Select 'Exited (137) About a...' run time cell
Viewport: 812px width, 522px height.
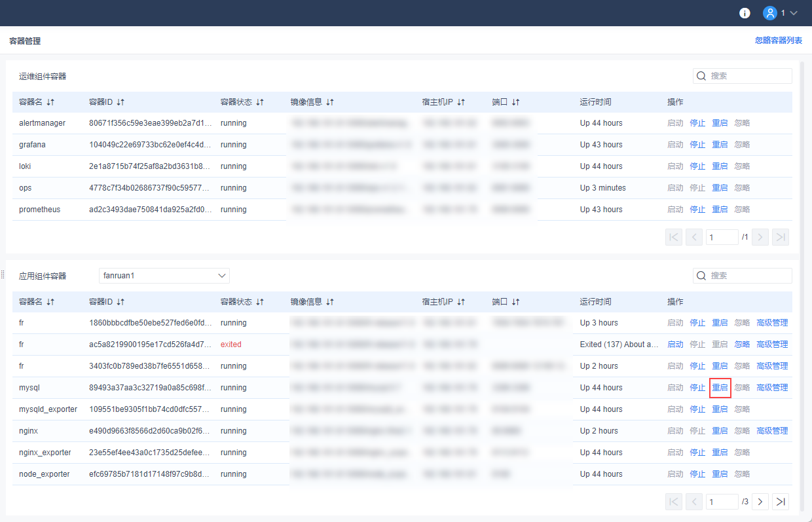click(x=619, y=345)
